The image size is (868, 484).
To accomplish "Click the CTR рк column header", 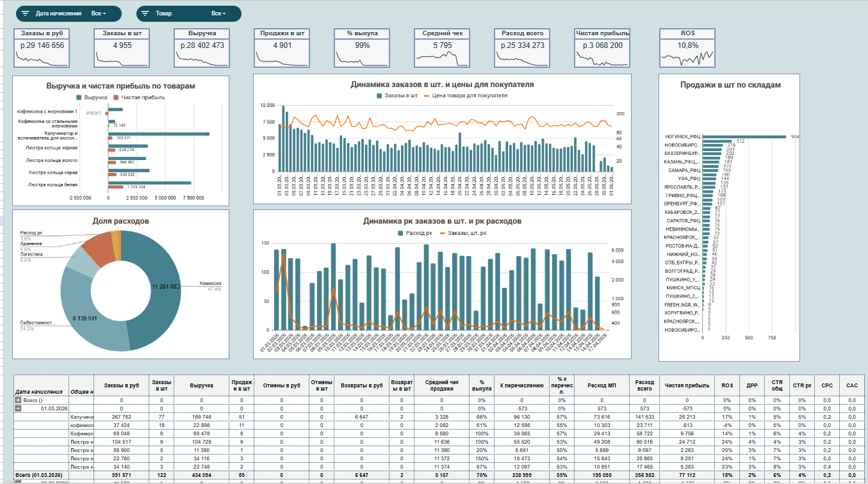I will pos(802,385).
